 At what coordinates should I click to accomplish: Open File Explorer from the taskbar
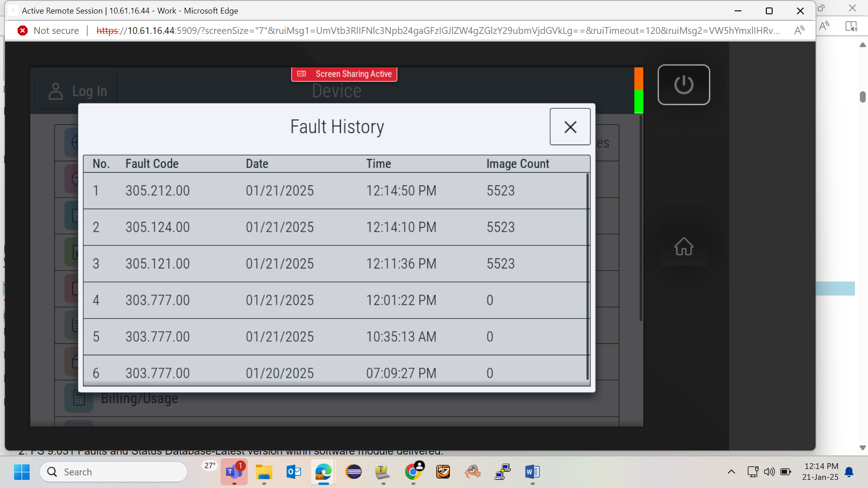(264, 472)
